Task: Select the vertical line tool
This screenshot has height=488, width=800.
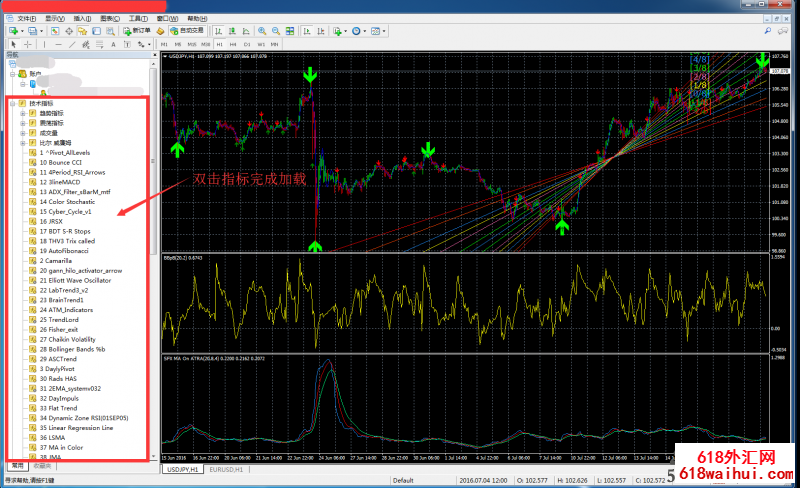Action: [x=44, y=44]
